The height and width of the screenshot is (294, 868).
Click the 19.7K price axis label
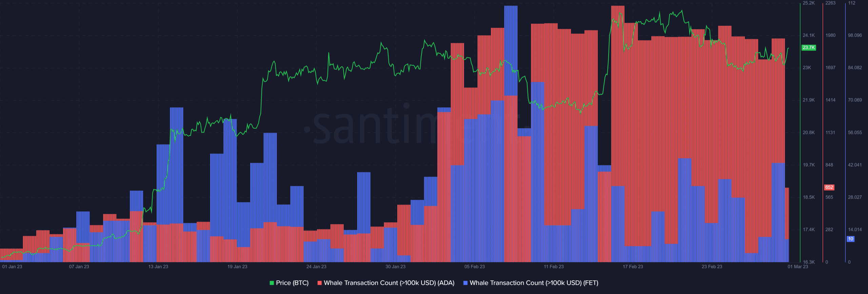(x=809, y=165)
